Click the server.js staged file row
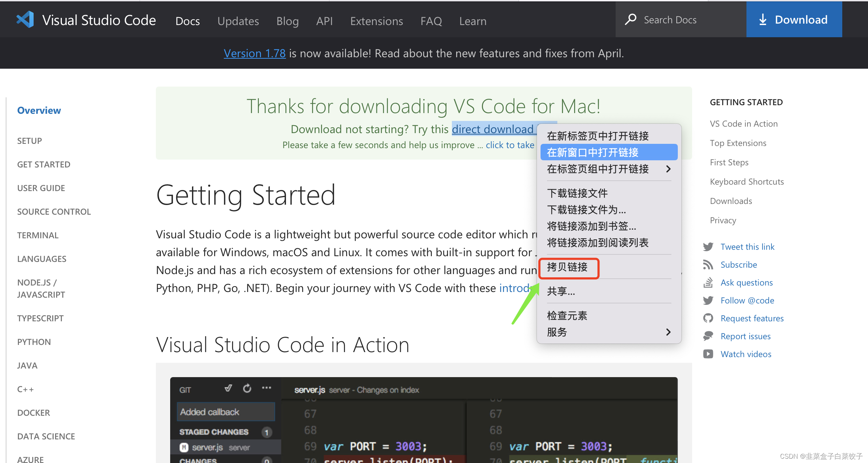 coord(226,447)
